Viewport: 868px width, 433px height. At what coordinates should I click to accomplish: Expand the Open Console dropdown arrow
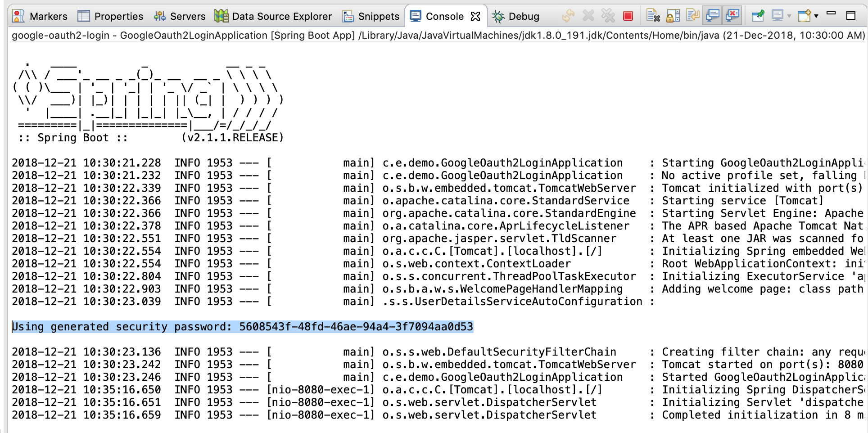tap(816, 17)
